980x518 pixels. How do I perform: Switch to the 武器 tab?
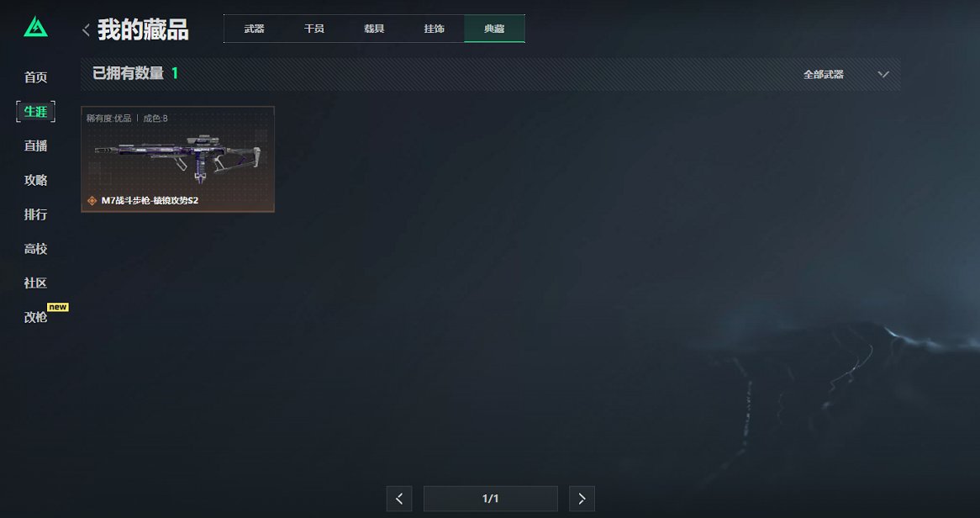coord(254,29)
